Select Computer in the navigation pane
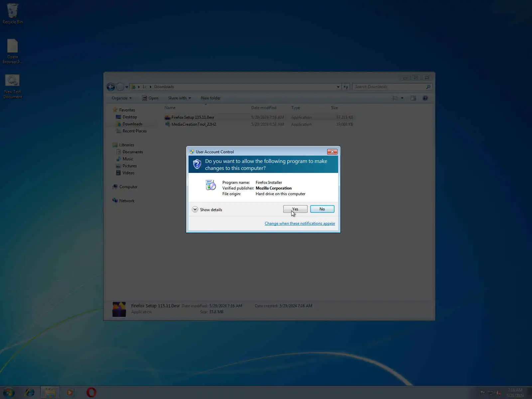 pos(128,187)
